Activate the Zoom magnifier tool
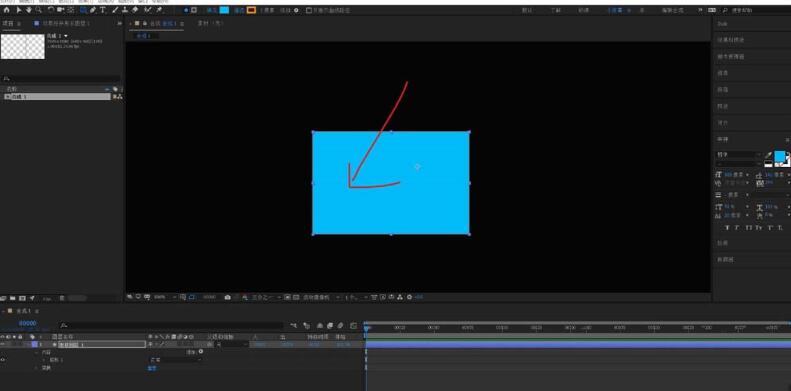 pos(38,10)
